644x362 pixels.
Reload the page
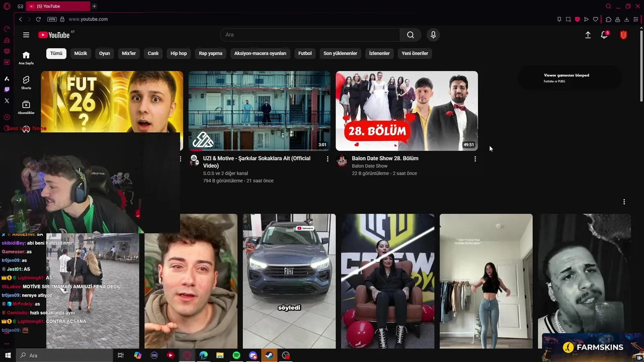pos(38,19)
